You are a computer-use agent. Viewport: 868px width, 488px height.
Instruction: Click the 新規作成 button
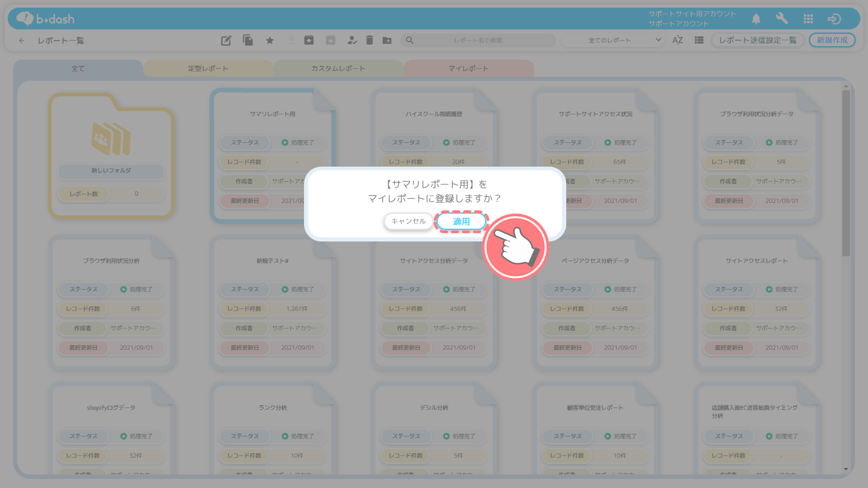[832, 40]
